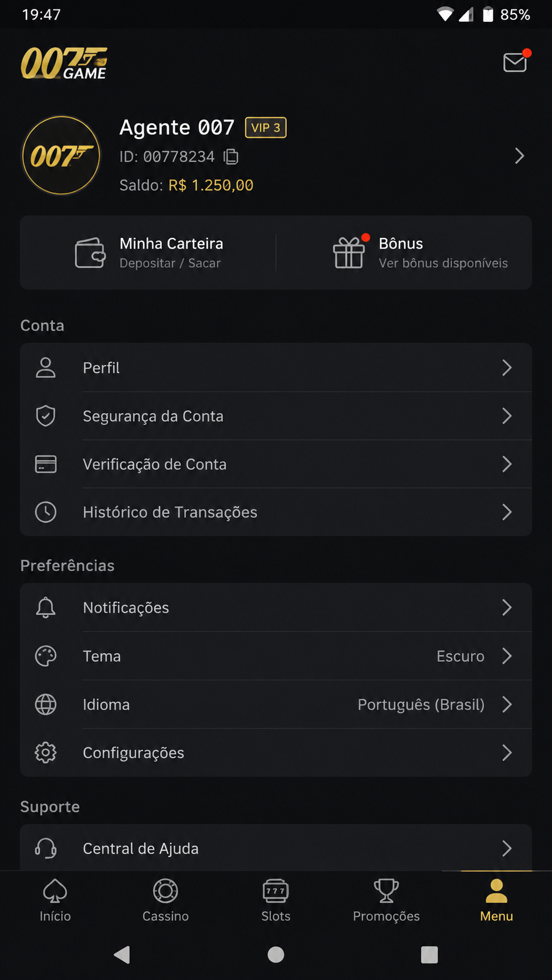Tap the Android back navigation button

(122, 955)
